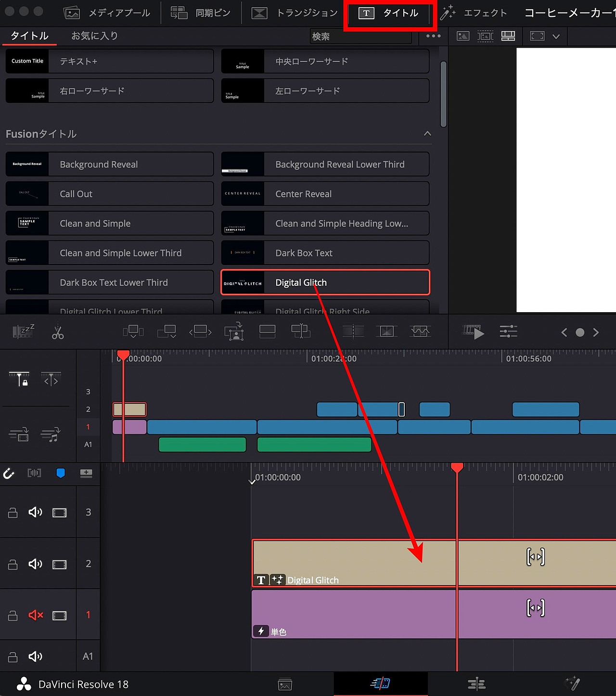Select the Digital Glitch title
Screen dimensions: 616x696
tap(325, 282)
